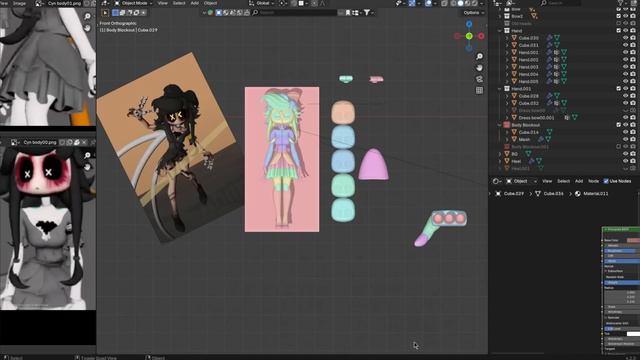Screen dimensions: 640x360
Task: Click the node editor type icon
Action: coord(496,181)
